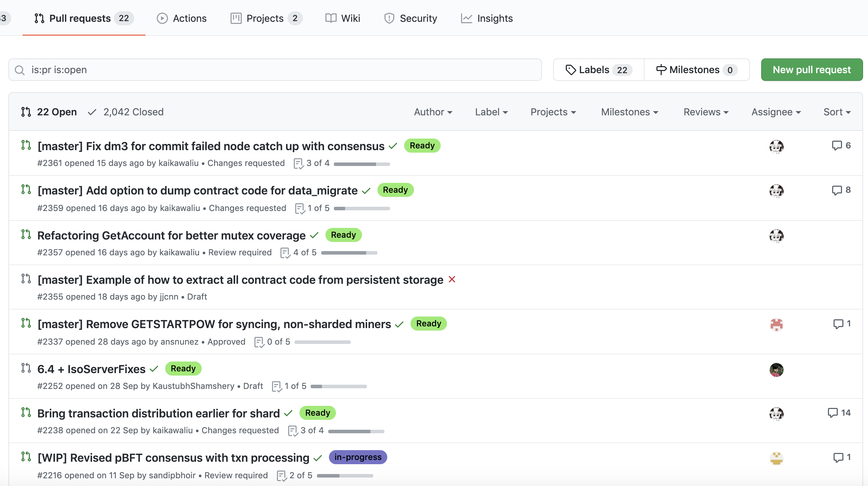Open the Reviews filter dropdown

706,112
